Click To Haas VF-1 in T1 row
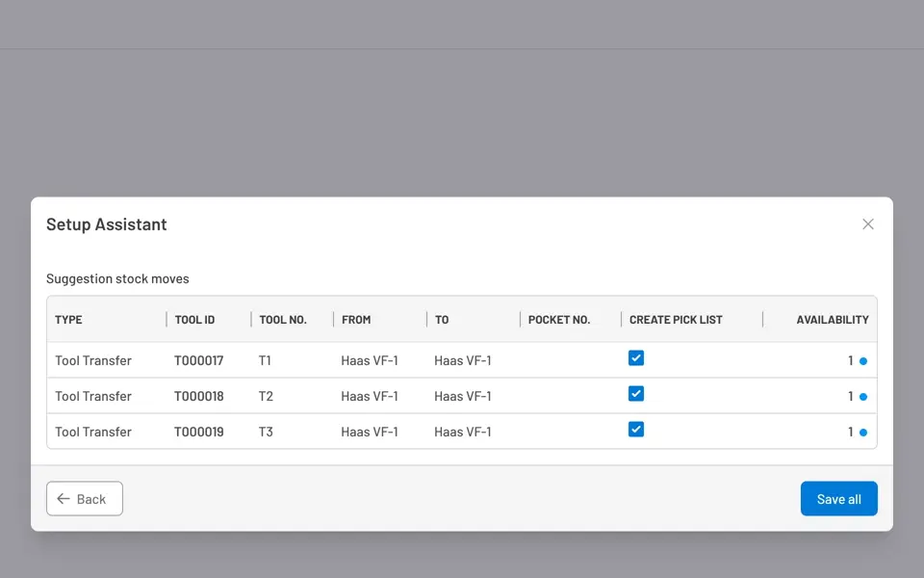The width and height of the screenshot is (924, 578). (463, 360)
